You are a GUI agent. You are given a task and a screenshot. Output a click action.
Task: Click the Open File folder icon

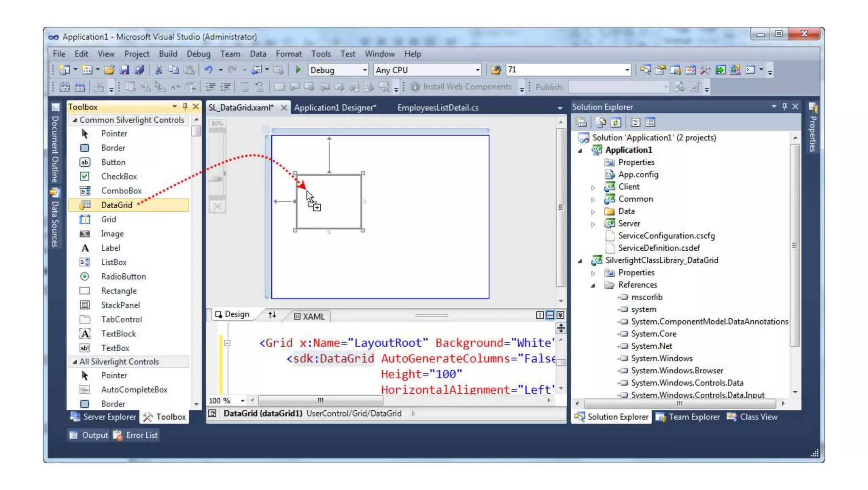point(109,70)
